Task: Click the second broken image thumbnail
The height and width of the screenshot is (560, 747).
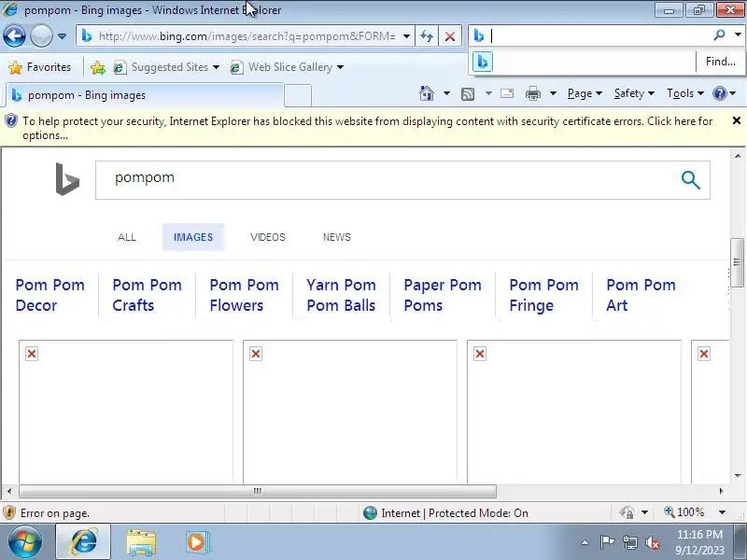Action: 350,412
